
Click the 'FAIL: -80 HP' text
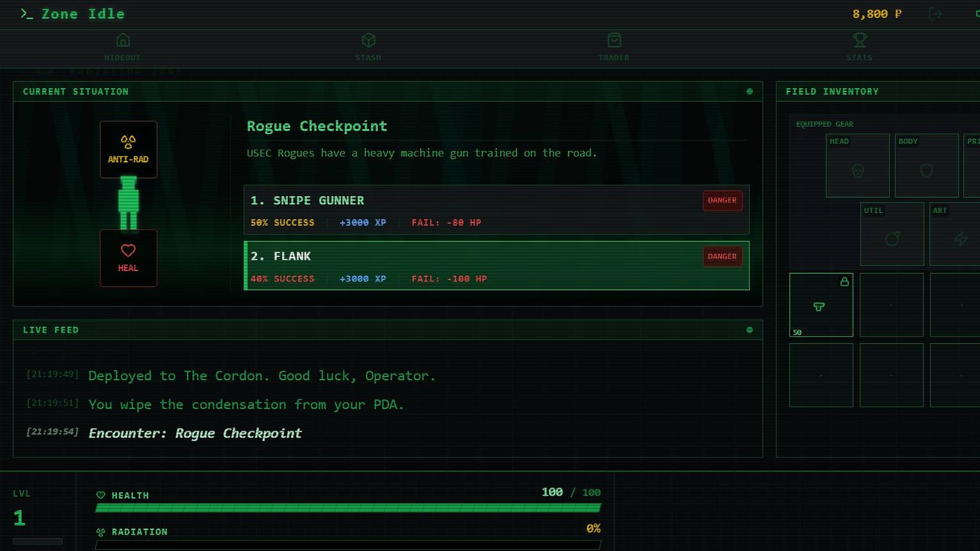coord(446,223)
